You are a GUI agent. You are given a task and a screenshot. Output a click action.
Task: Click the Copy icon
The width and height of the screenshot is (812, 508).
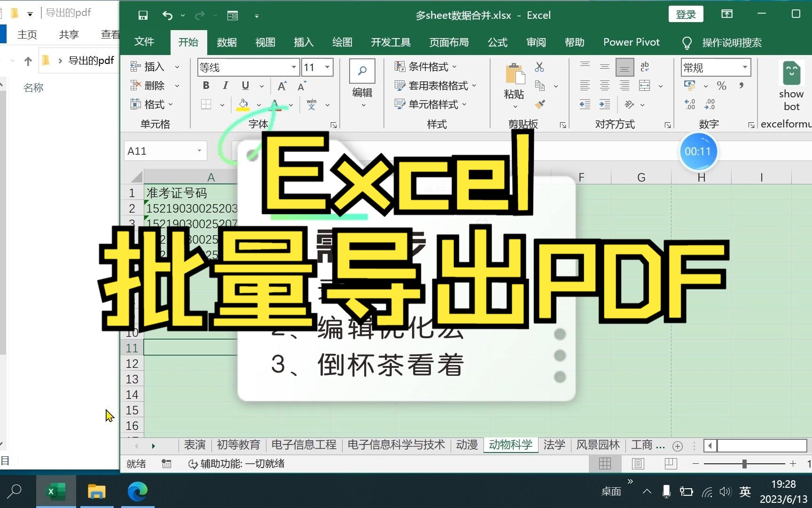[x=540, y=86]
